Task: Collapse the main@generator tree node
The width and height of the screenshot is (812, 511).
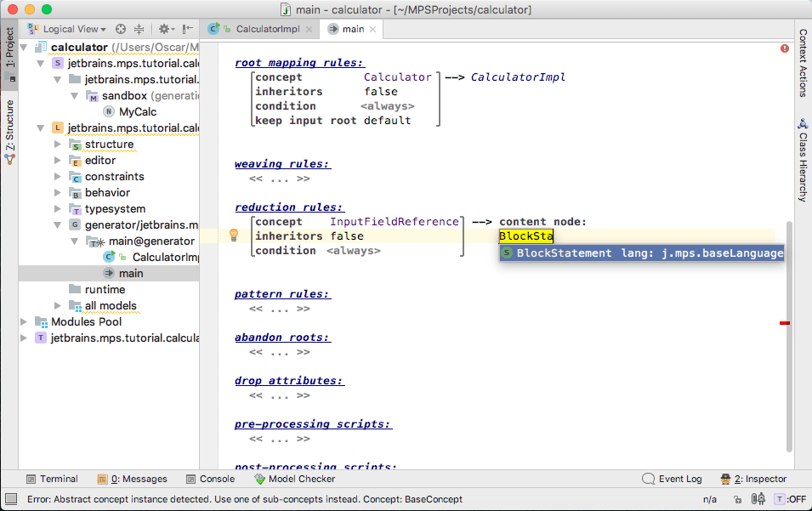Action: 74,241
